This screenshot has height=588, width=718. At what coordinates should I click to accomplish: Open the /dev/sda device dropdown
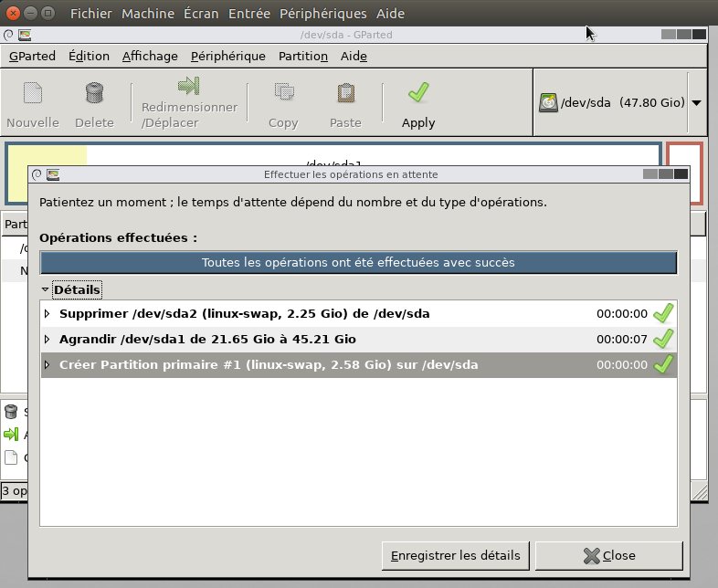(696, 102)
